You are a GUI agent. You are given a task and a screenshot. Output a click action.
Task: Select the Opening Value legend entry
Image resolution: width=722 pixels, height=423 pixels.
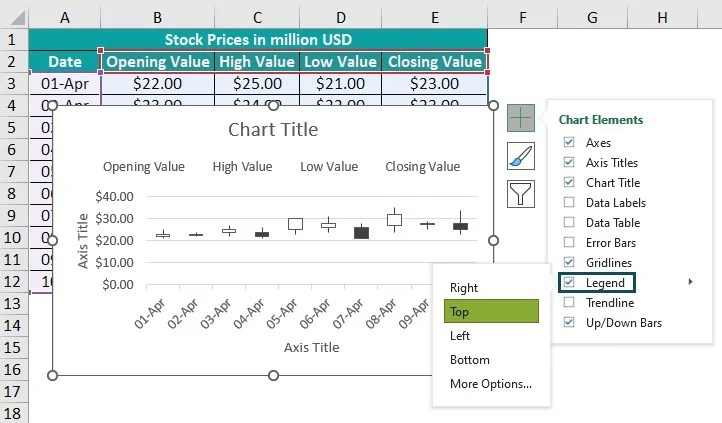144,167
